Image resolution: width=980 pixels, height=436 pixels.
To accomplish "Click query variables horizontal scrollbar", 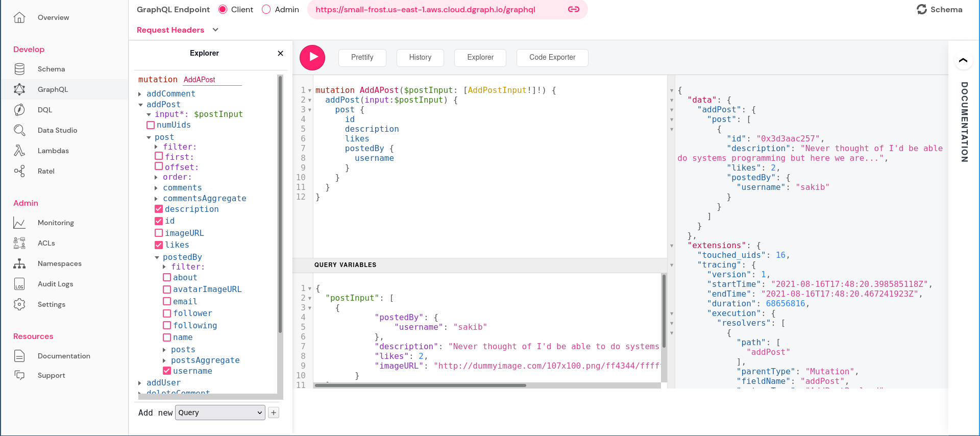I will coord(420,385).
